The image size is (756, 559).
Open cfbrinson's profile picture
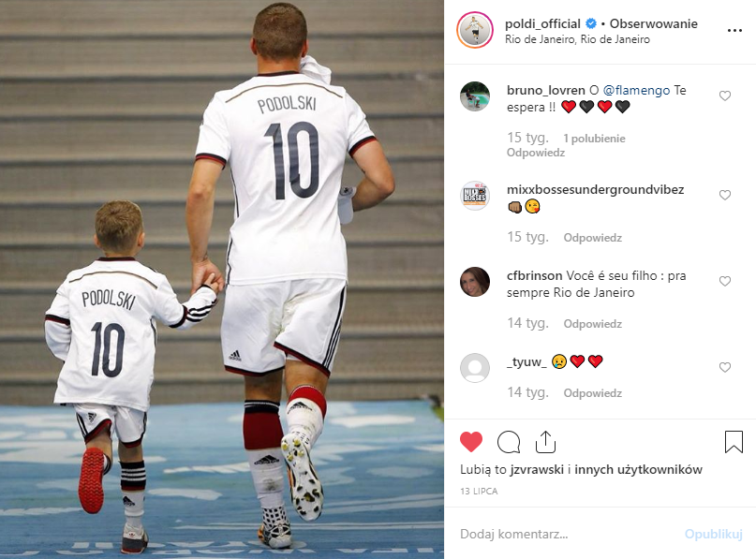[475, 282]
